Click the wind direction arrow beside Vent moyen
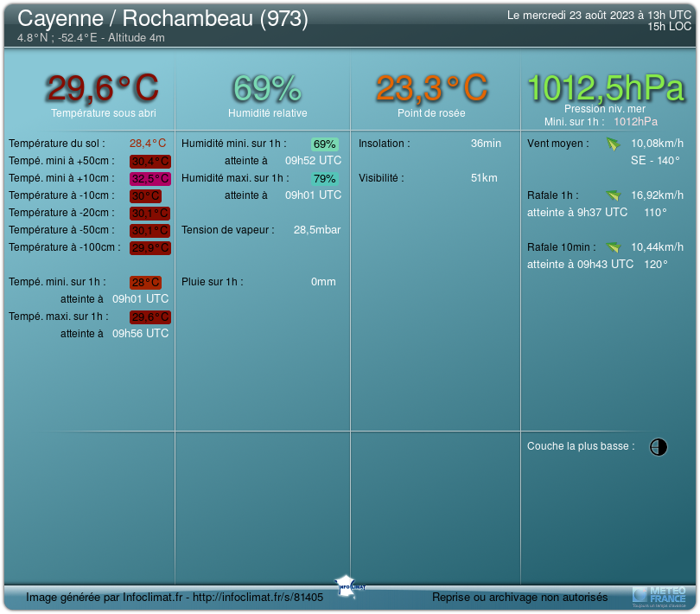This screenshot has height=614, width=700. tap(613, 144)
